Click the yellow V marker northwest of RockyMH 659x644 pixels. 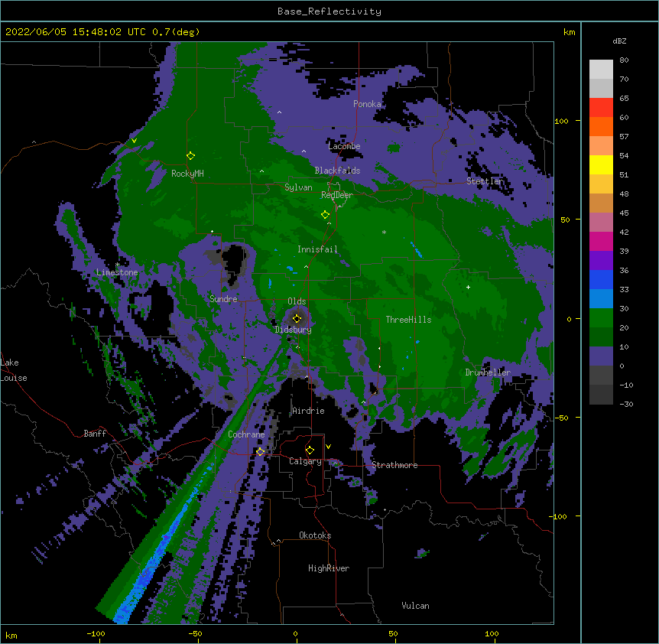pos(134,141)
